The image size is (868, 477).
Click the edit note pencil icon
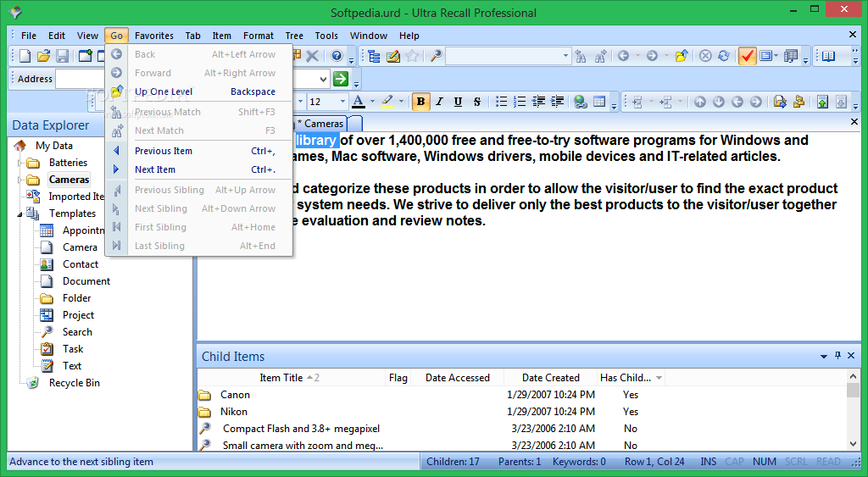(x=393, y=56)
